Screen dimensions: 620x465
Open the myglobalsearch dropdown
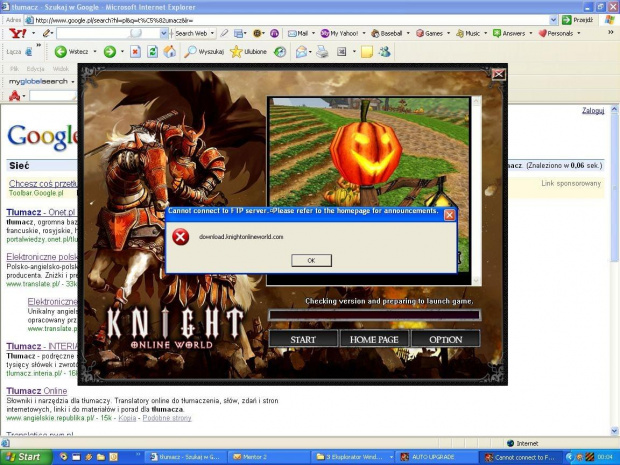(73, 82)
